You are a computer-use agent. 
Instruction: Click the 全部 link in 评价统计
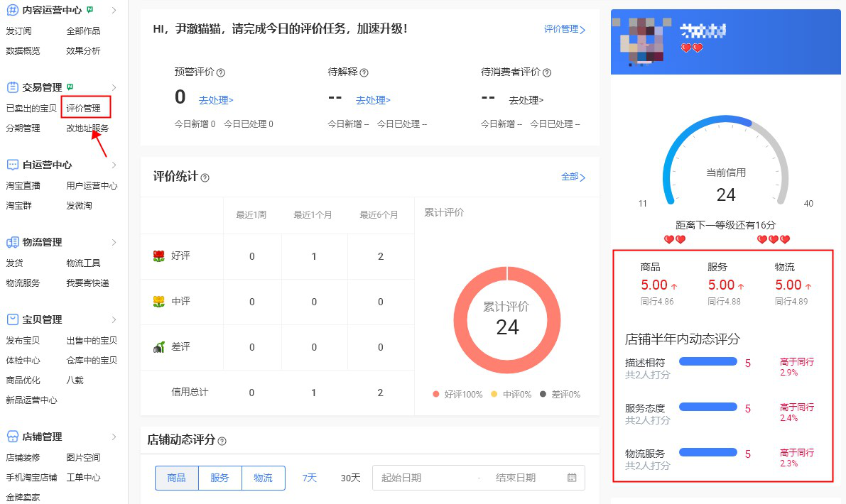tap(573, 177)
